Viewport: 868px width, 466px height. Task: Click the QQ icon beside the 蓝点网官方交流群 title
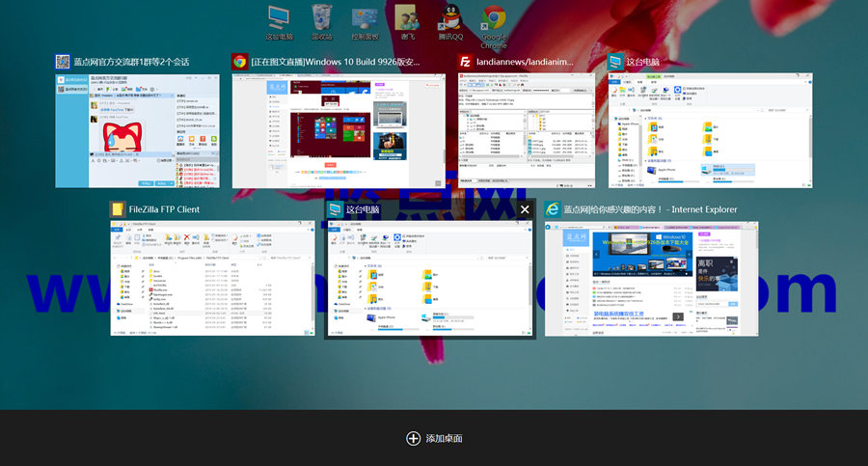tap(63, 62)
